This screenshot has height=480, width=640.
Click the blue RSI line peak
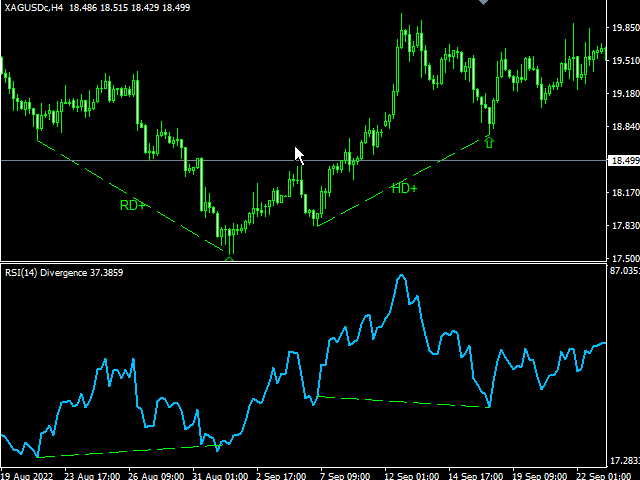coord(402,277)
